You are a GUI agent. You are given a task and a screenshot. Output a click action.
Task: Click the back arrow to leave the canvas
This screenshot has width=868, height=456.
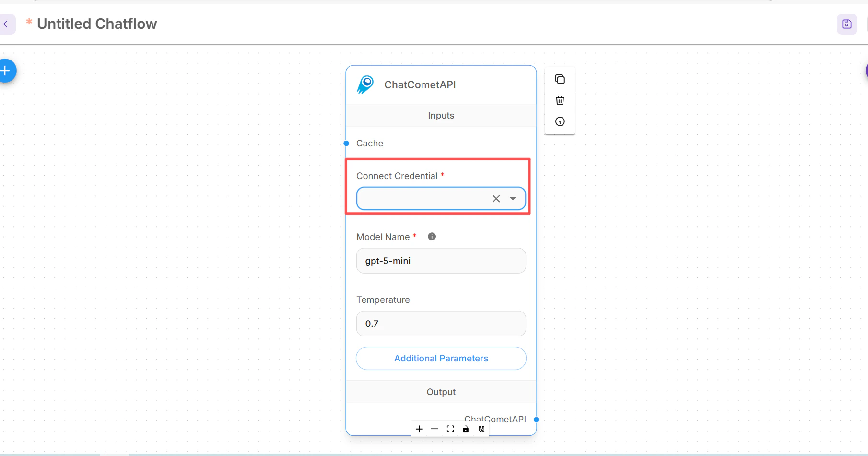tap(6, 24)
